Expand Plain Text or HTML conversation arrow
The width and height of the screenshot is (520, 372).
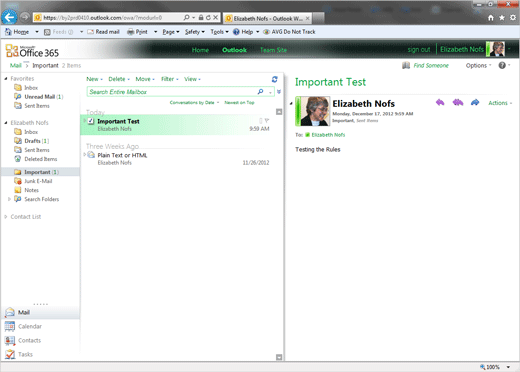click(85, 154)
